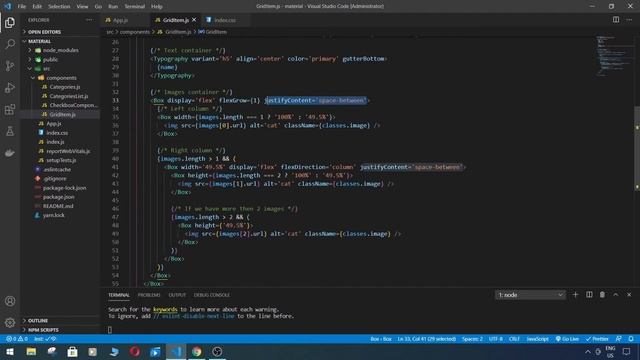The width and height of the screenshot is (640, 360).
Task: Click 'CRLF' line ending in status bar
Action: point(514,339)
